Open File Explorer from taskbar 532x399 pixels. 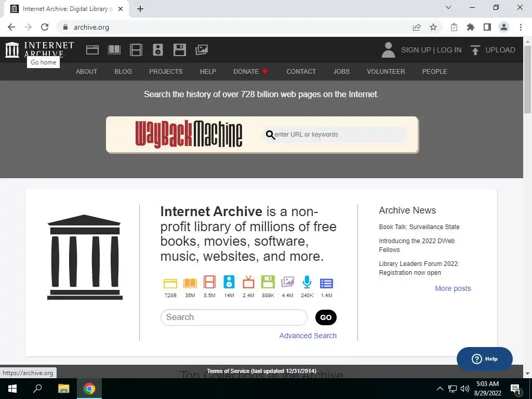(x=63, y=389)
